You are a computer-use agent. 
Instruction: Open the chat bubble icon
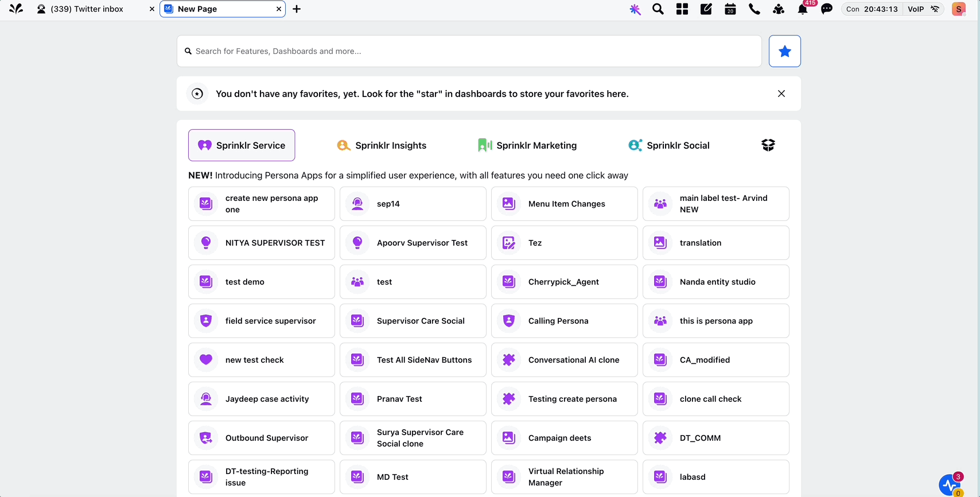827,9
